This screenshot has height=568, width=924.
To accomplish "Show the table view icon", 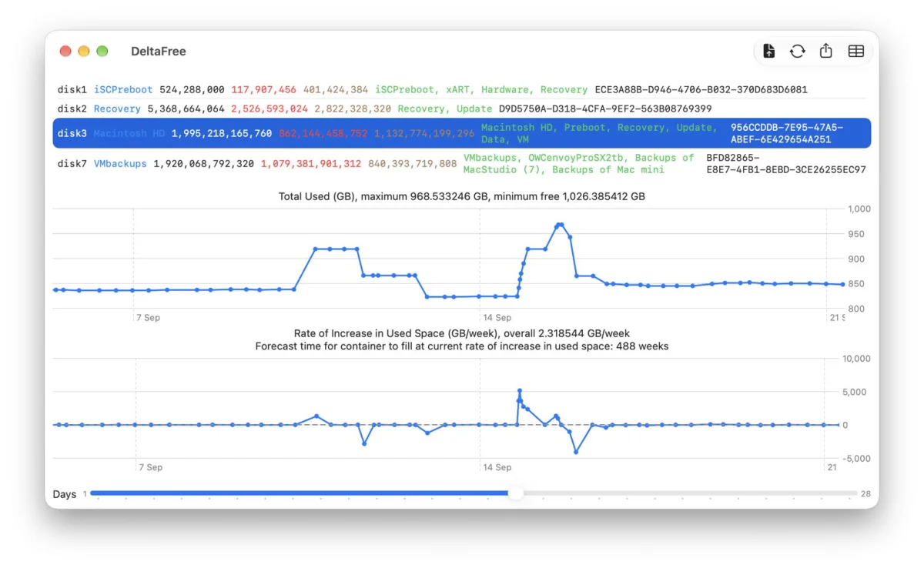I will tap(855, 51).
